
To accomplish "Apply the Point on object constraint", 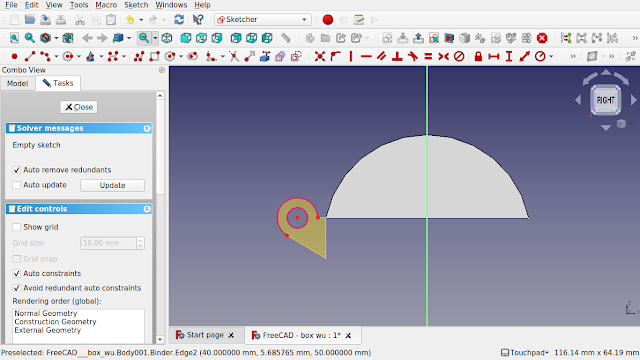I will [x=336, y=56].
